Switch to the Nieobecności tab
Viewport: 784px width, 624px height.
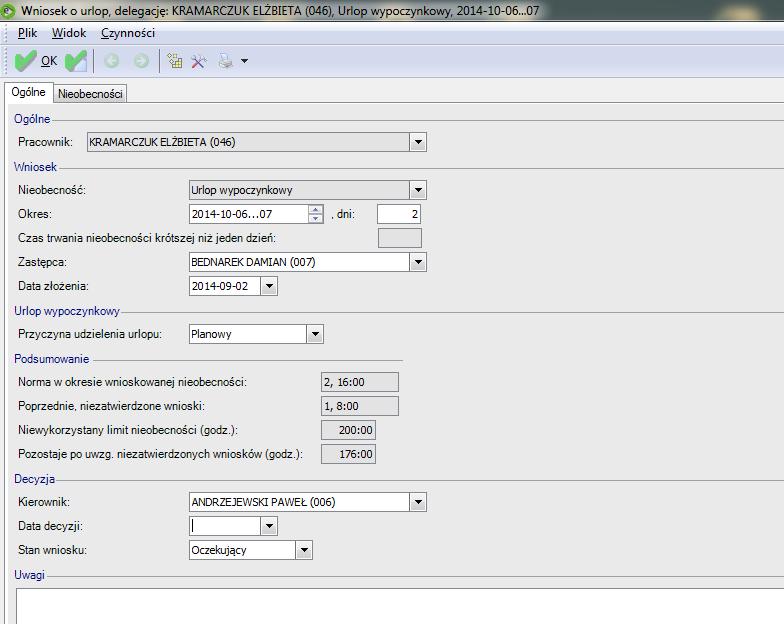click(x=90, y=94)
